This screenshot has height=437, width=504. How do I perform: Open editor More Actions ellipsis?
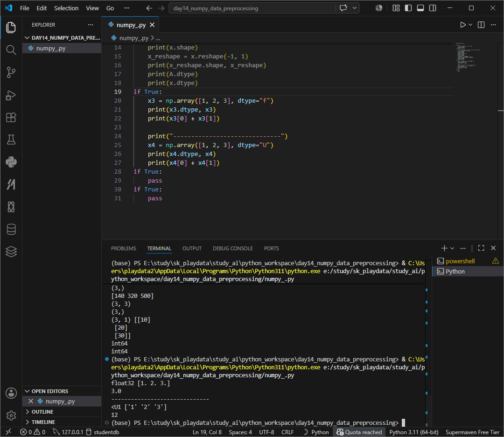coord(493,25)
